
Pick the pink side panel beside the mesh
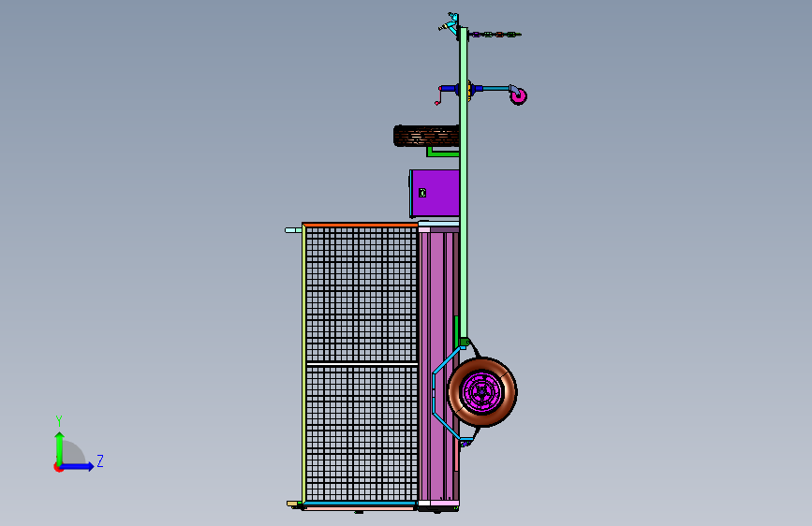[438, 366]
